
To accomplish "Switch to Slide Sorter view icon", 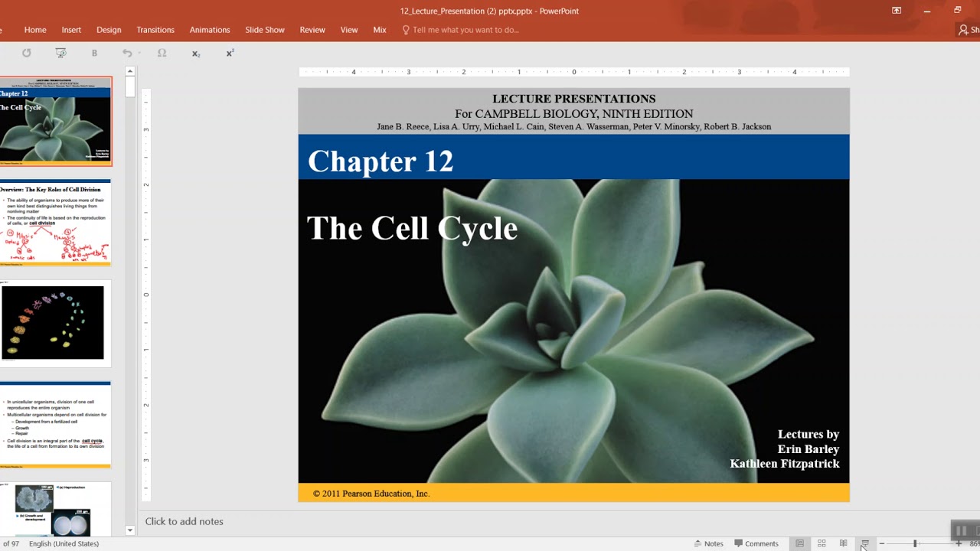I will click(822, 543).
